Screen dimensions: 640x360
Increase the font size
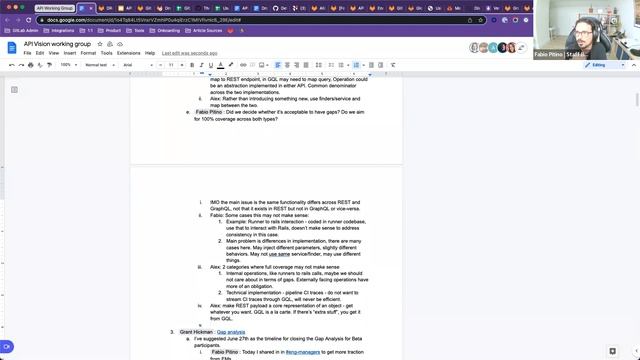(182, 65)
